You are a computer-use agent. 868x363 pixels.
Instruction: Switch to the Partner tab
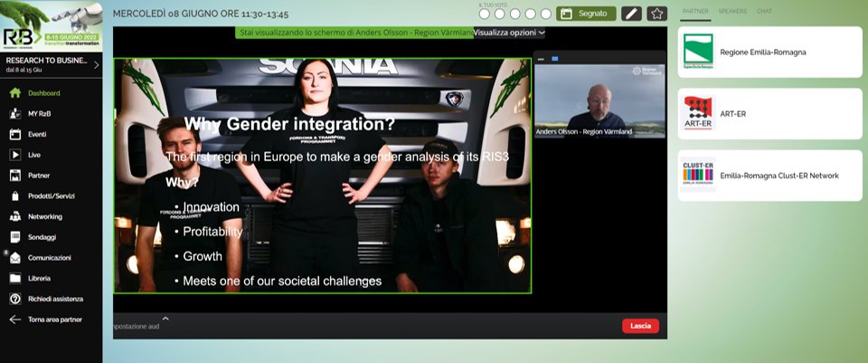tap(695, 11)
